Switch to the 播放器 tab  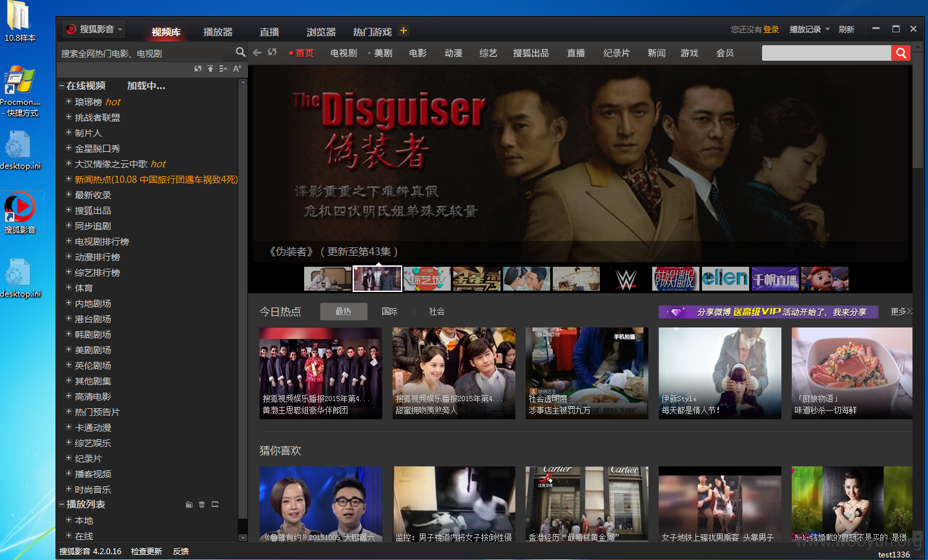(x=218, y=32)
